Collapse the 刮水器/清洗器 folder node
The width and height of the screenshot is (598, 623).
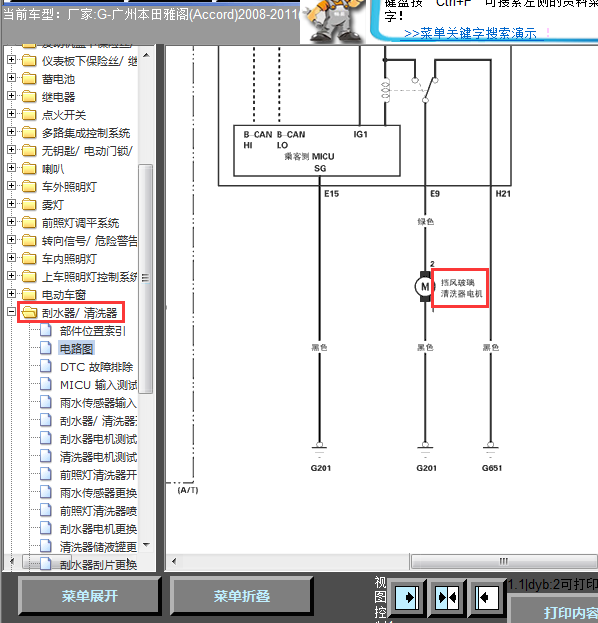pyautogui.click(x=12, y=312)
